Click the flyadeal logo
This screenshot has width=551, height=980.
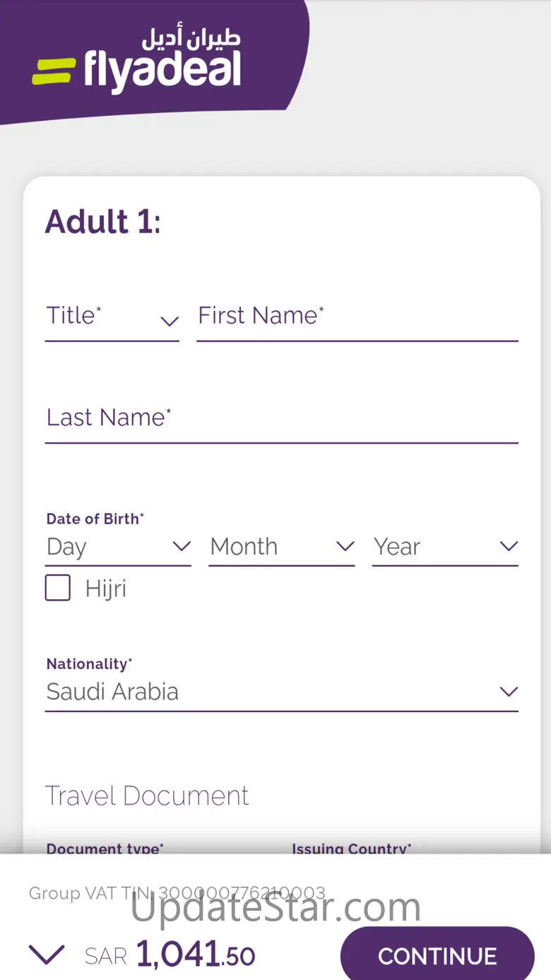(137, 61)
